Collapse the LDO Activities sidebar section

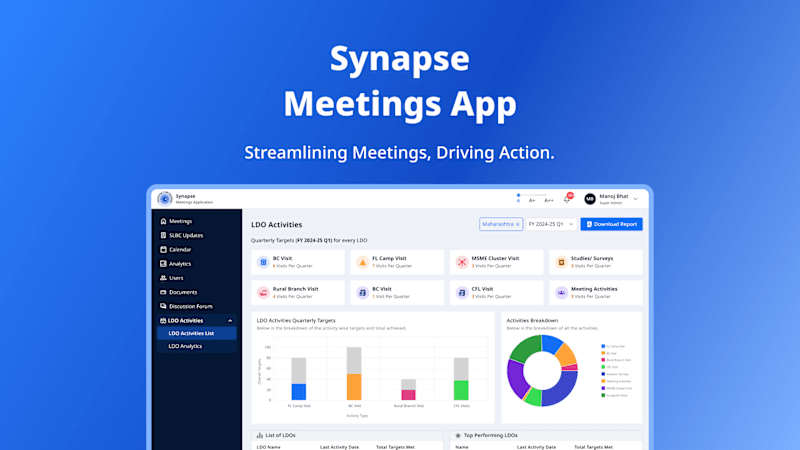coord(230,321)
